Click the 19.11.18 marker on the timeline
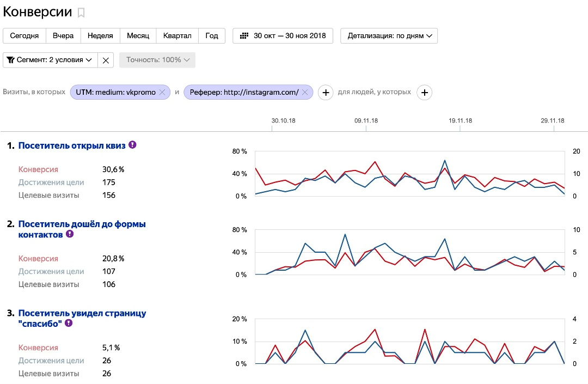The width and height of the screenshot is (588, 384). [460, 121]
